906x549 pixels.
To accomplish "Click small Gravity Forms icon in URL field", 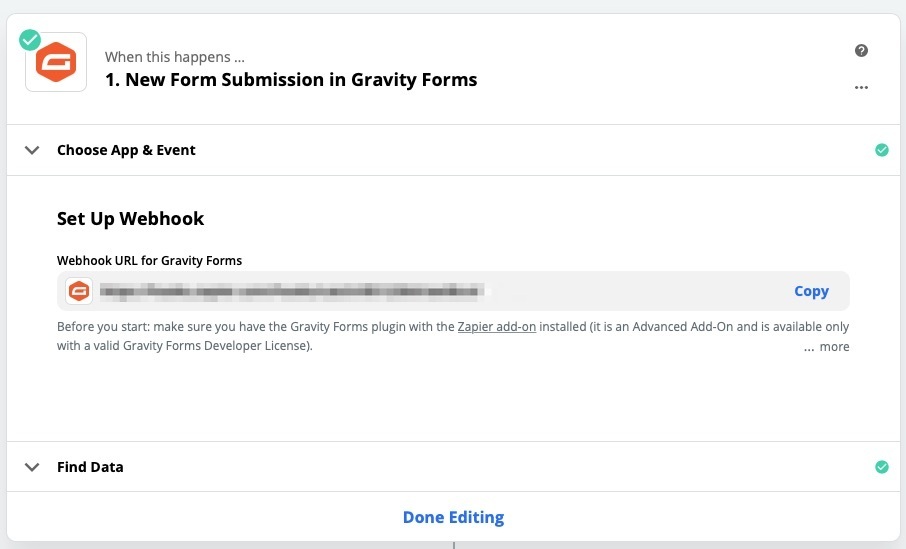I will 79,291.
